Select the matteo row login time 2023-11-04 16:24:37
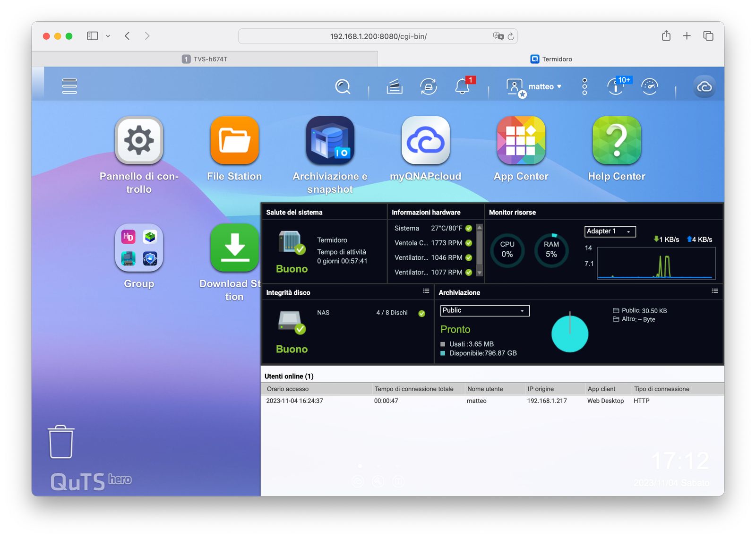 point(294,401)
